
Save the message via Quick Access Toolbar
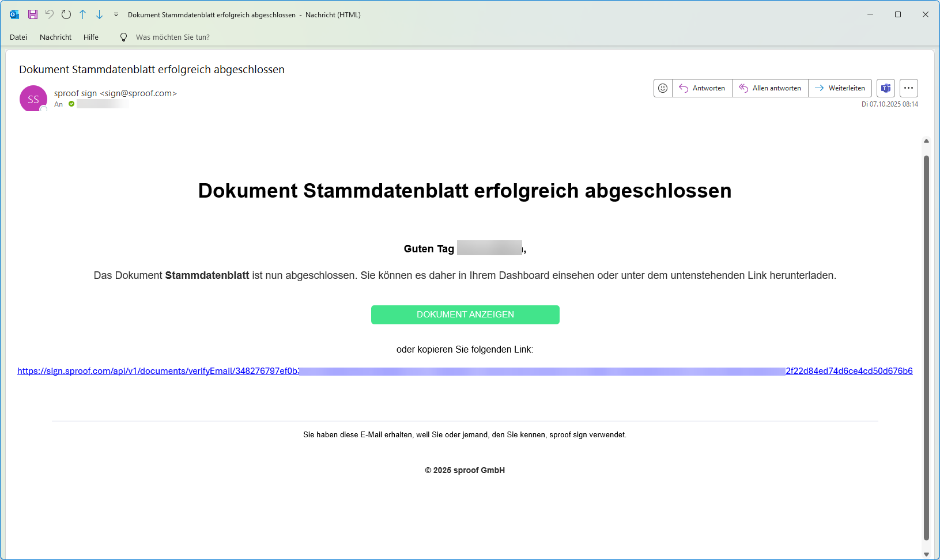point(33,14)
